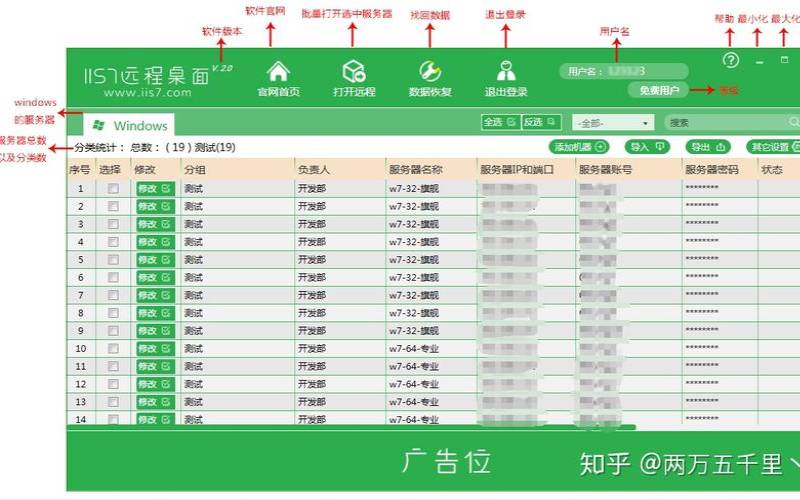
Task: Click 修改 edit button in row 11
Action: 155,366
